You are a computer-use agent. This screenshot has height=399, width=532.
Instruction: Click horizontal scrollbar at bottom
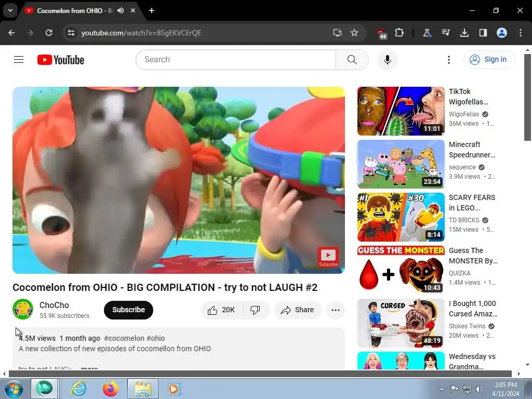pyautogui.click(x=260, y=374)
